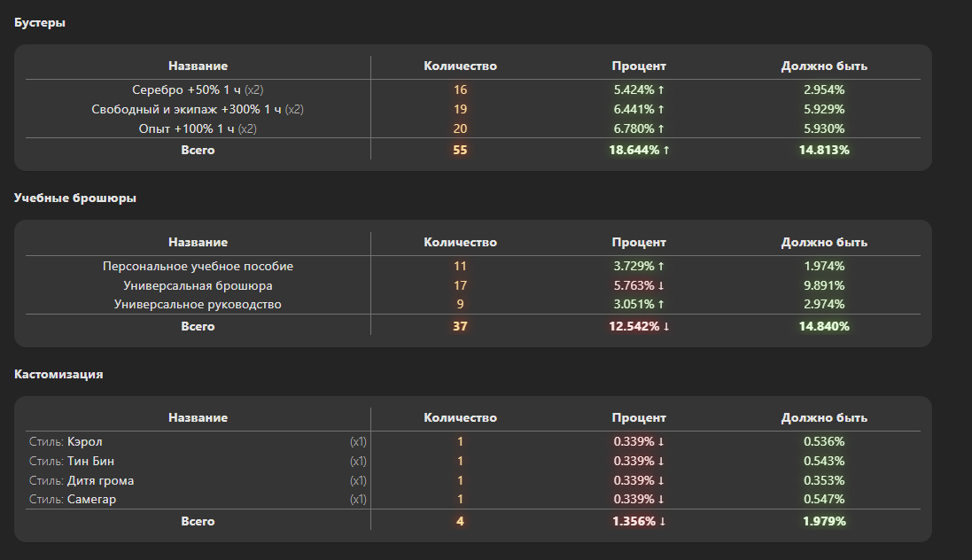Sort Бустеры table by "Количество" header
This screenshot has width=972, height=560.
[x=460, y=66]
